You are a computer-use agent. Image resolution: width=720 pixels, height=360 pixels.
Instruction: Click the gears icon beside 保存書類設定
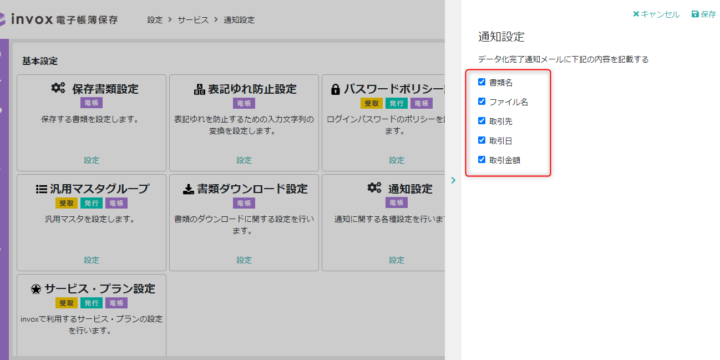coord(58,88)
